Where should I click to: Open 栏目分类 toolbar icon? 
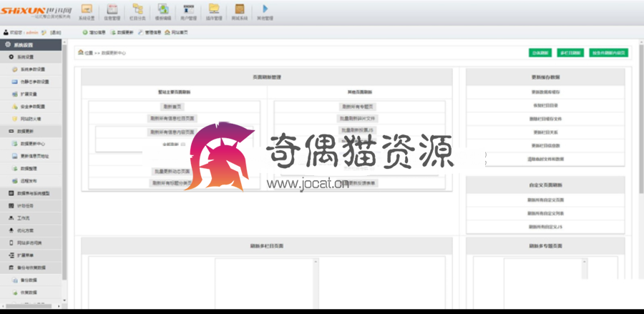coord(137,11)
